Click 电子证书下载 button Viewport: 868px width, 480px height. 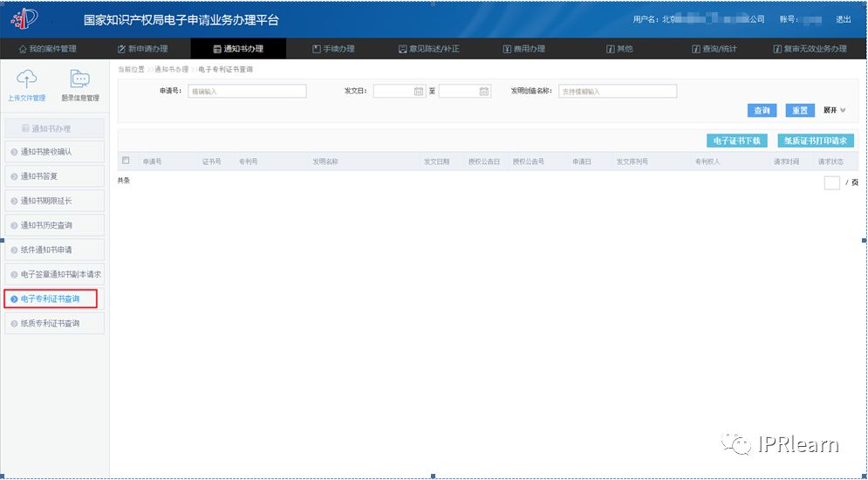click(x=737, y=141)
